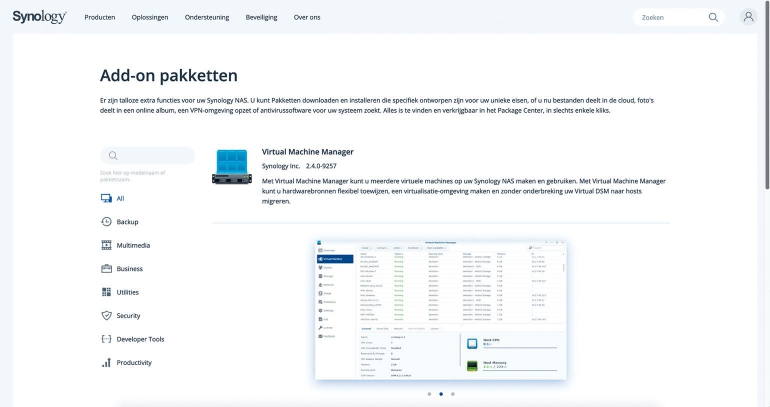The width and height of the screenshot is (770, 407).
Task: Expand the Beveiliging navigation menu
Action: pos(262,17)
